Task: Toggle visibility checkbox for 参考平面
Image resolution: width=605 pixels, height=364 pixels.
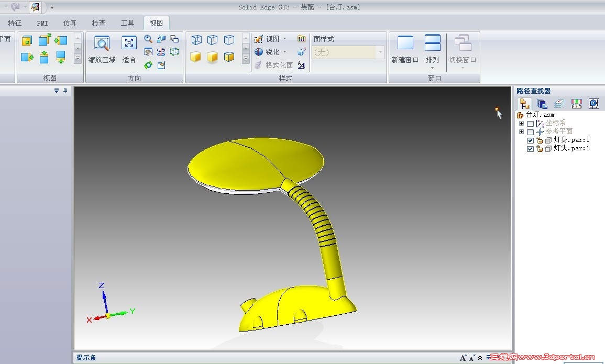Action: 531,133
